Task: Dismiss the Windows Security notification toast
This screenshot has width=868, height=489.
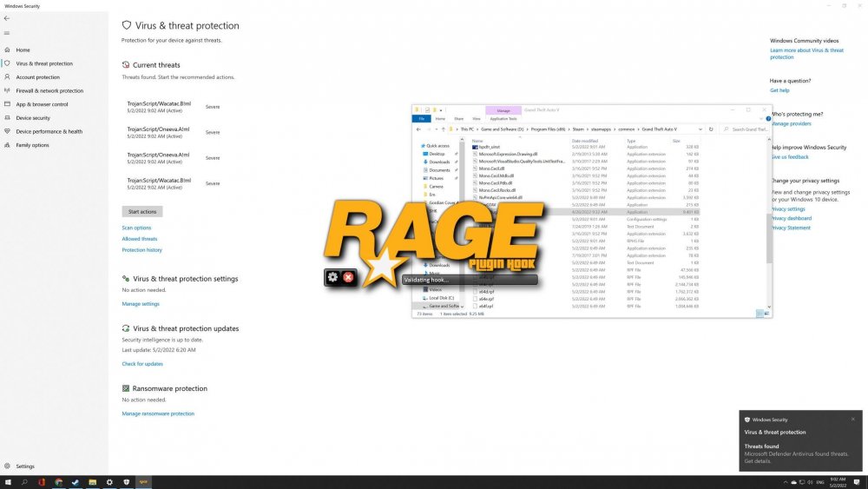Action: click(853, 420)
